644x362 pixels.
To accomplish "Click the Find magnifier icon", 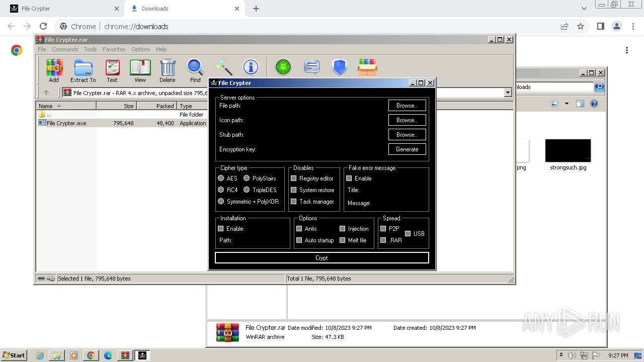I will coord(195,70).
